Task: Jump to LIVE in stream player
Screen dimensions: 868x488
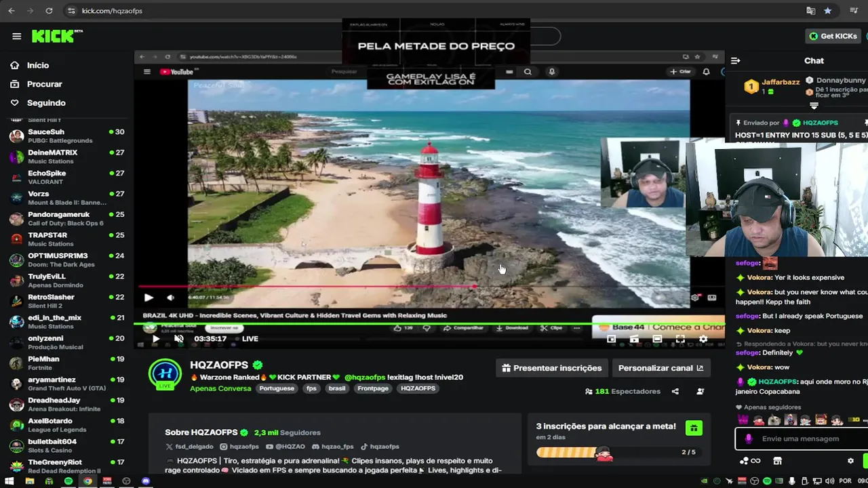Action: pyautogui.click(x=246, y=339)
